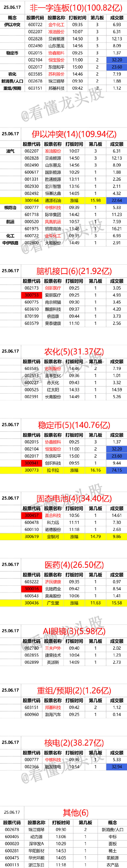Screen dimensions: 127x868
Task: Select stock name 凤凰航运
Action: [x=53, y=222]
